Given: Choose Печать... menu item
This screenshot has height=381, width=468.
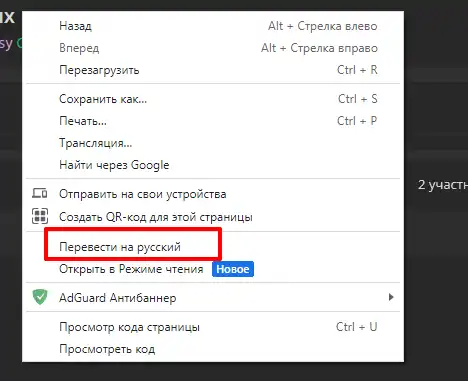Looking at the screenshot, I should pos(213,121).
